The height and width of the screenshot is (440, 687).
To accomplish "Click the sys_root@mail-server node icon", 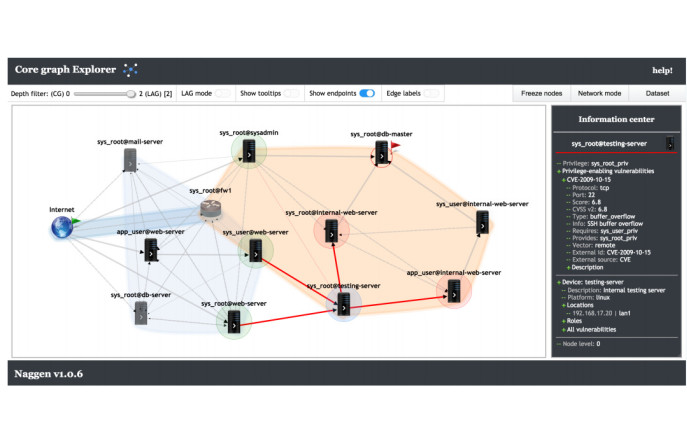I will click(x=129, y=160).
